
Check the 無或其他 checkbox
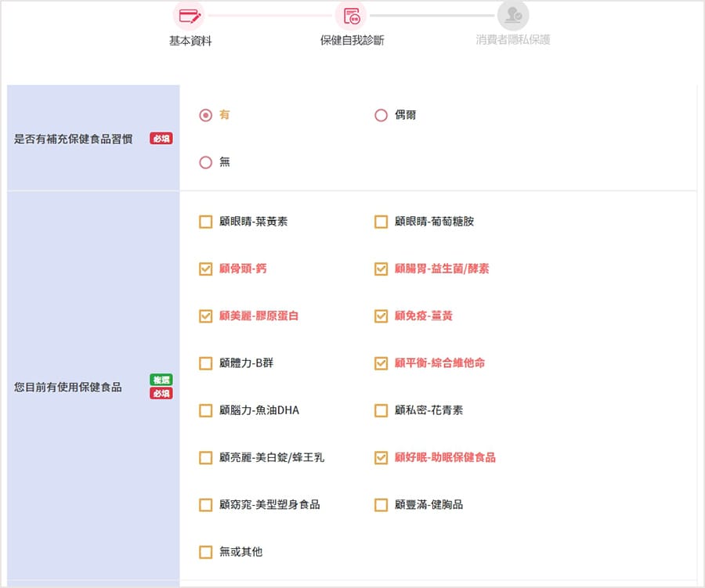click(x=205, y=552)
